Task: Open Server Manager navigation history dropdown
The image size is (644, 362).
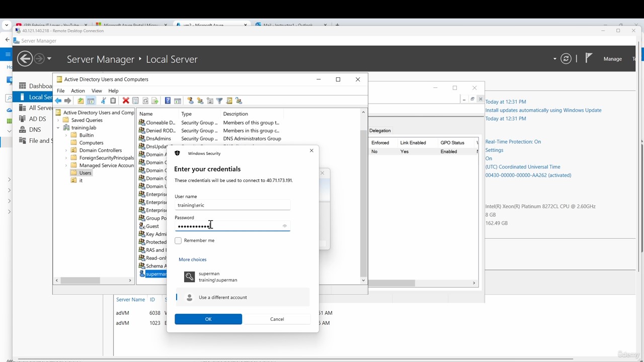Action: [49, 59]
